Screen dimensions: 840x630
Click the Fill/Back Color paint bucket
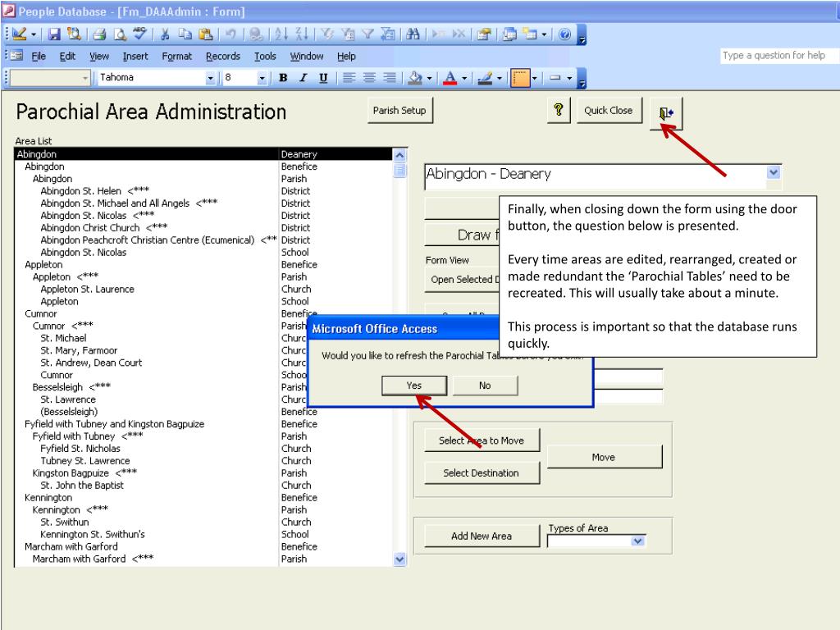(415, 78)
